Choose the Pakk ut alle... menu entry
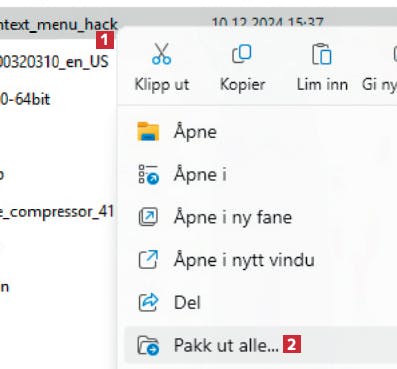 pyautogui.click(x=260, y=345)
